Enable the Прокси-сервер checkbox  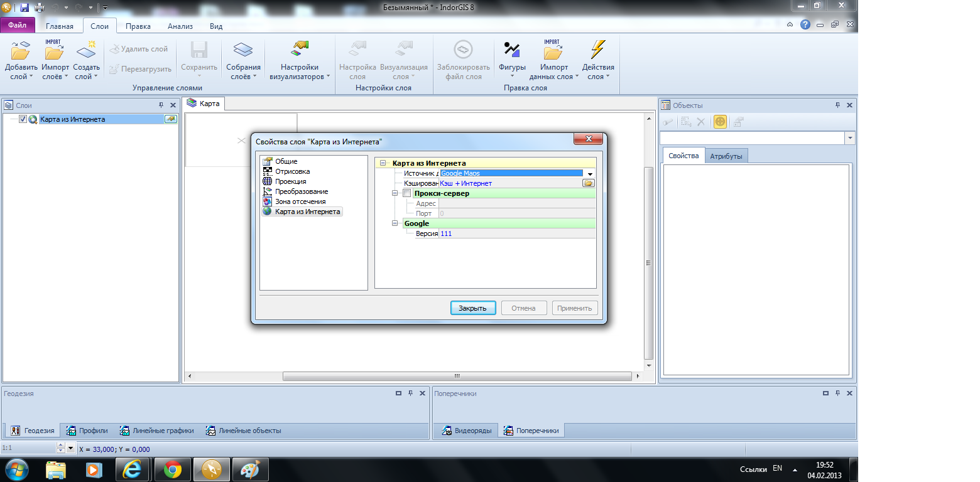407,193
